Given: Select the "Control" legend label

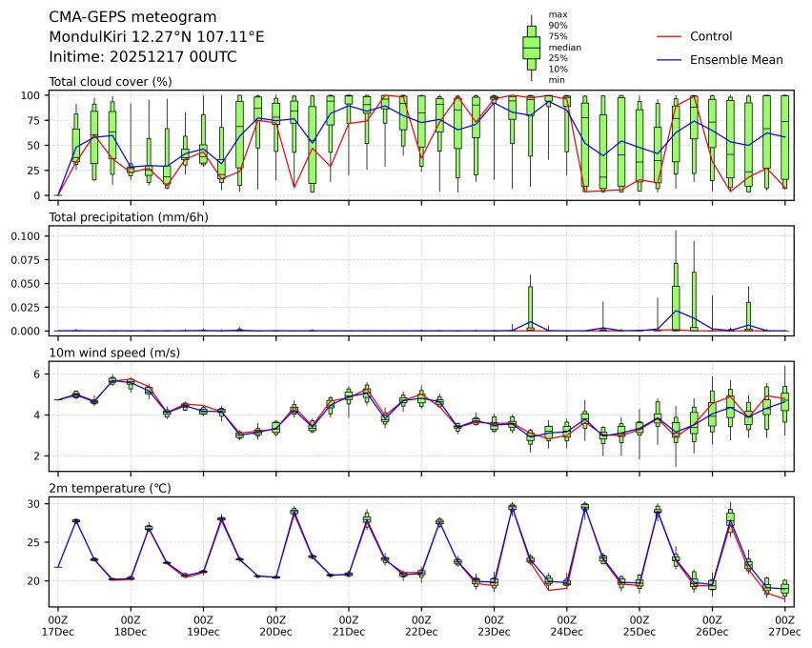Looking at the screenshot, I should tap(710, 36).
